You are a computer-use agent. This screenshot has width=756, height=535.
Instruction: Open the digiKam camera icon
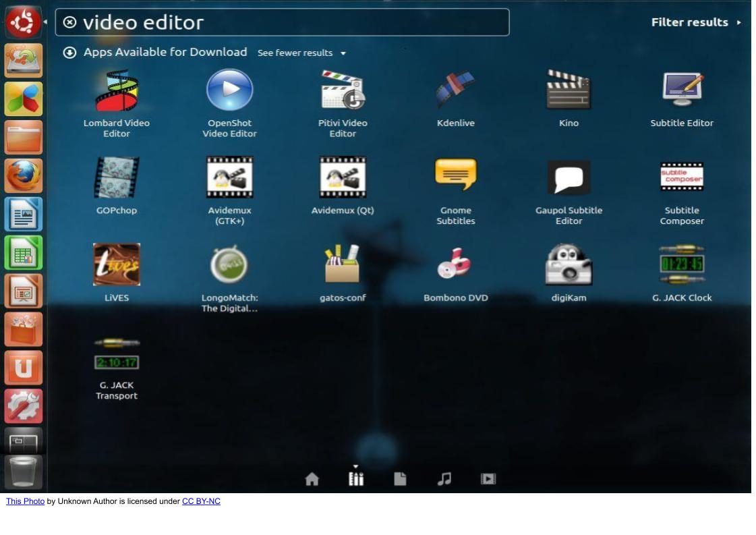pos(569,264)
